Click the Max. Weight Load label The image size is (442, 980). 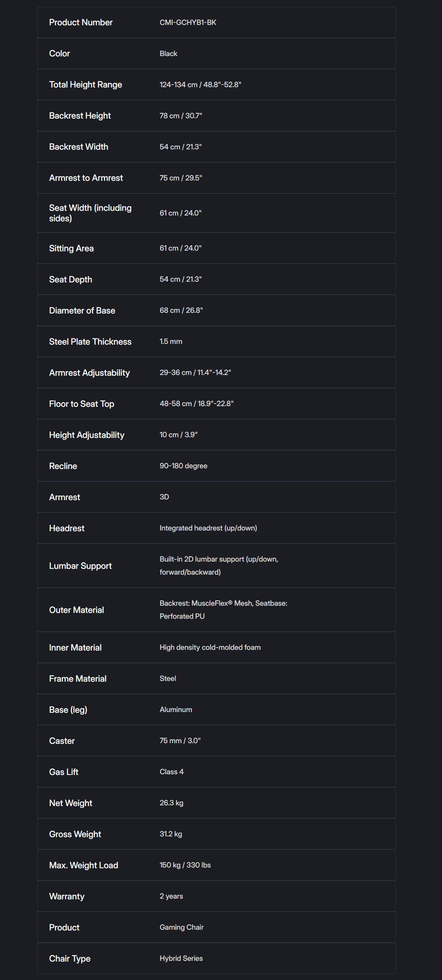(83, 865)
